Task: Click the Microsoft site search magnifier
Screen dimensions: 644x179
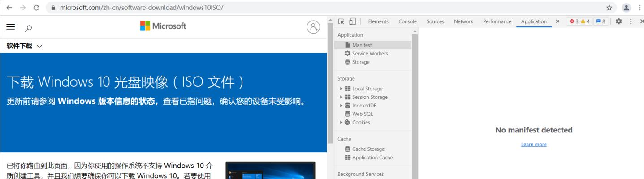Action: pos(28,28)
